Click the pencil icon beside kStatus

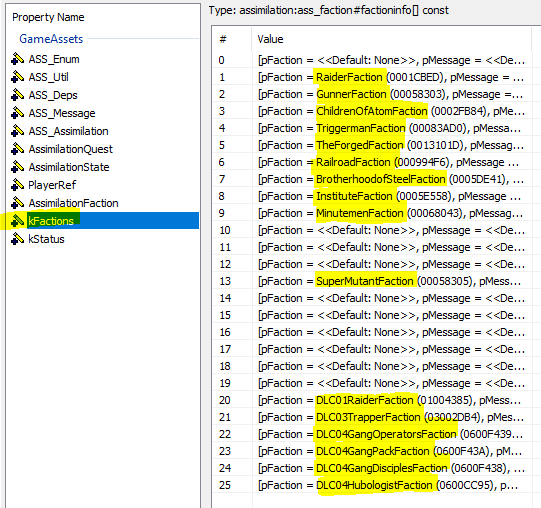[17, 238]
